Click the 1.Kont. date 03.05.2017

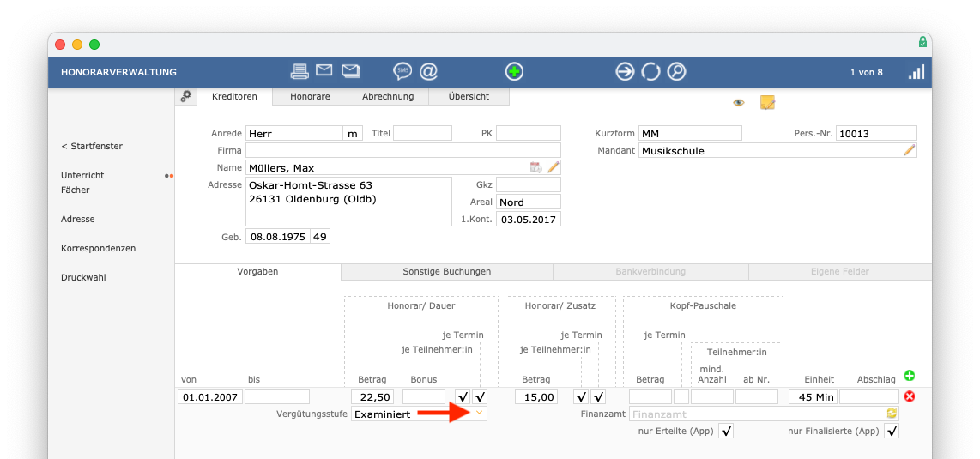(529, 219)
